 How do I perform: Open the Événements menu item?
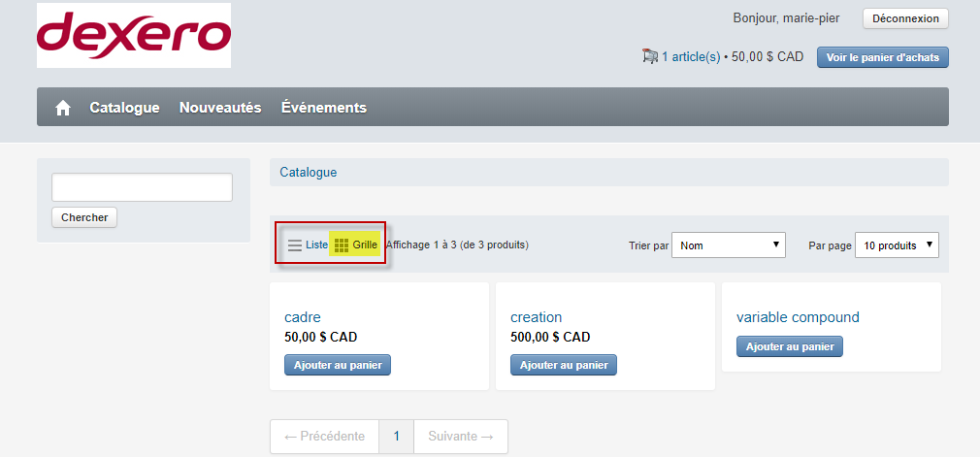tap(324, 108)
